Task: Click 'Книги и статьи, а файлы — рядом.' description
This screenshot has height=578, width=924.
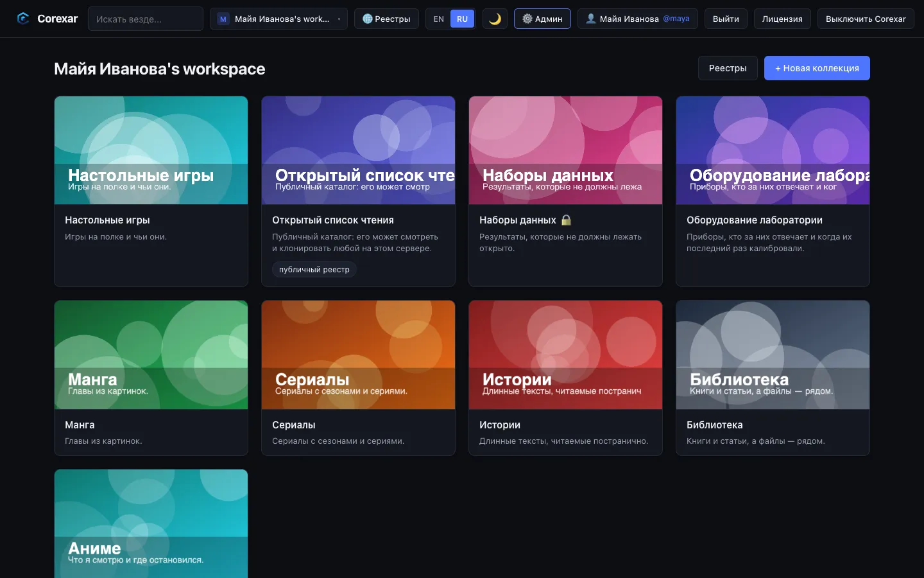Action: pyautogui.click(x=756, y=441)
